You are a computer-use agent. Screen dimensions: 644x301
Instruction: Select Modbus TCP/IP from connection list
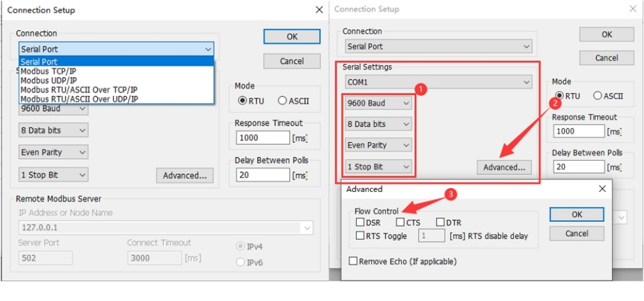[49, 70]
